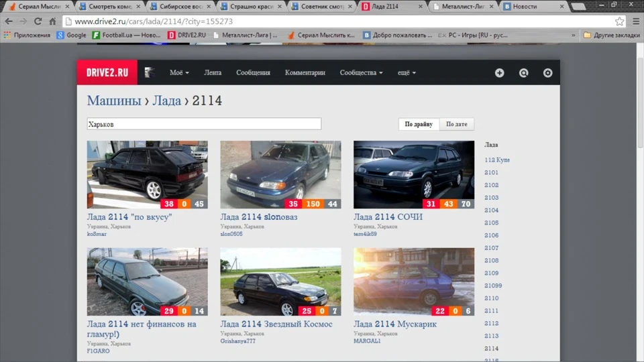Click the plus add icon in the header
Screen dimensions: 644x362
coord(499,72)
